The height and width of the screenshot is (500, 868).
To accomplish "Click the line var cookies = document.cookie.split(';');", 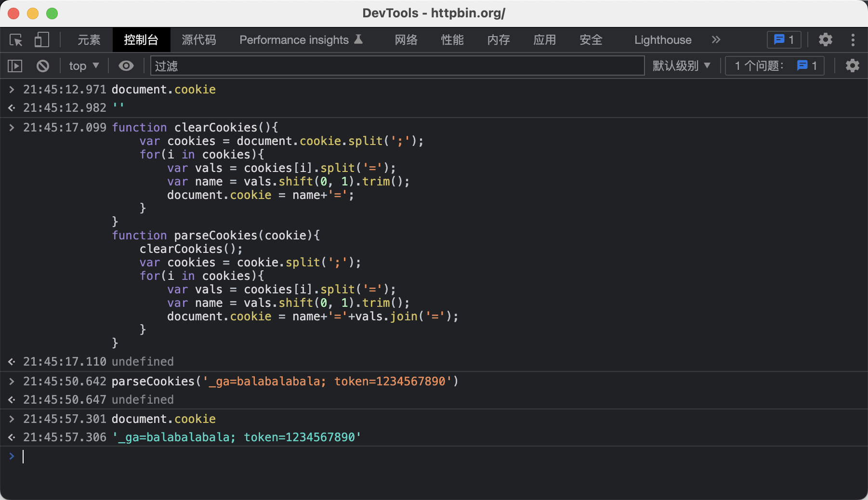I will click(282, 141).
